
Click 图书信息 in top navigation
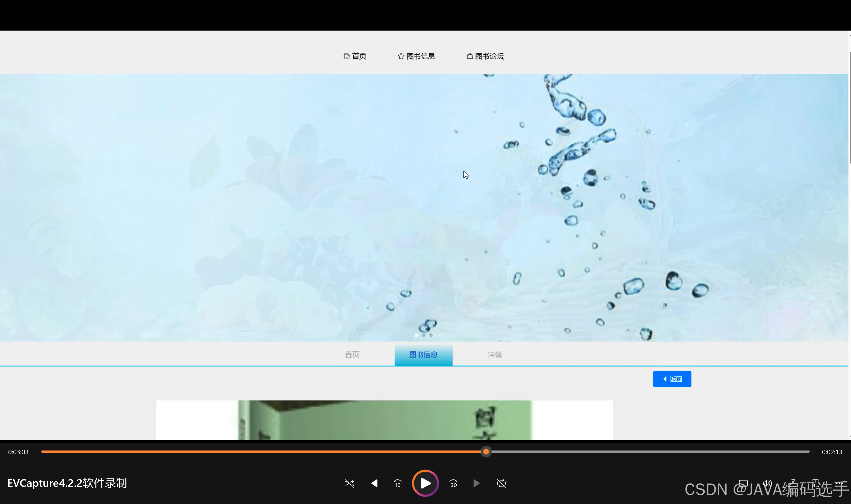coord(416,56)
